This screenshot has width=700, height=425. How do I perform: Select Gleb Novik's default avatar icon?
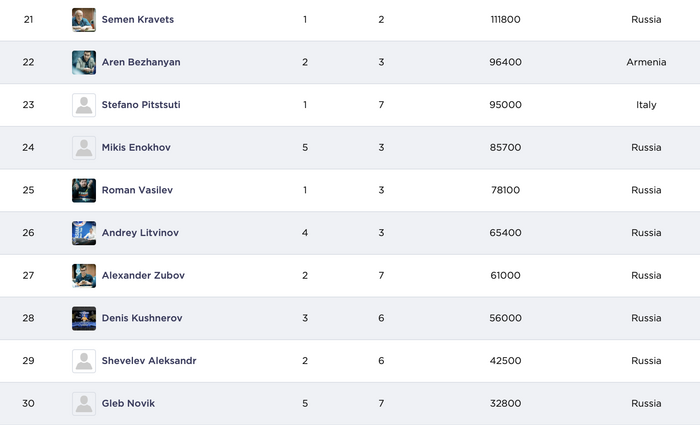coord(84,404)
